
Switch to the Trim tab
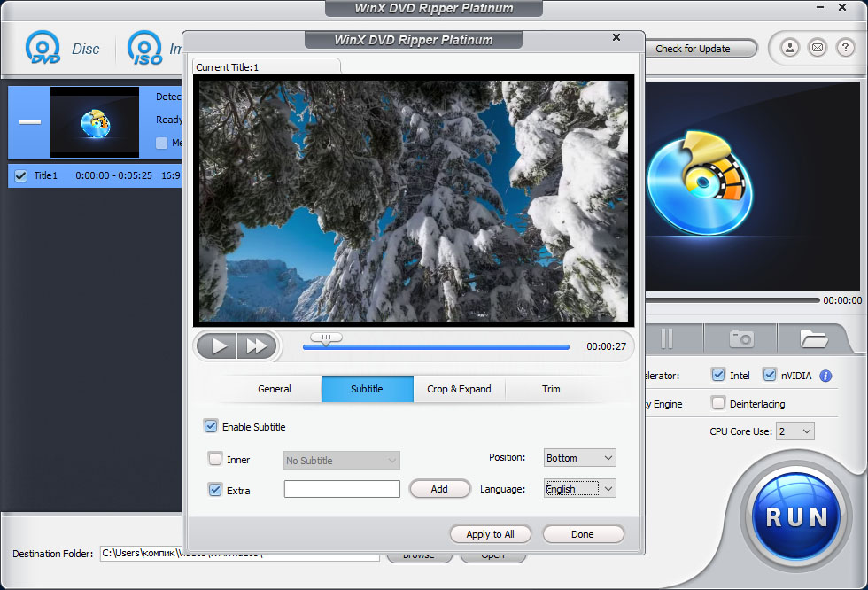pos(551,389)
